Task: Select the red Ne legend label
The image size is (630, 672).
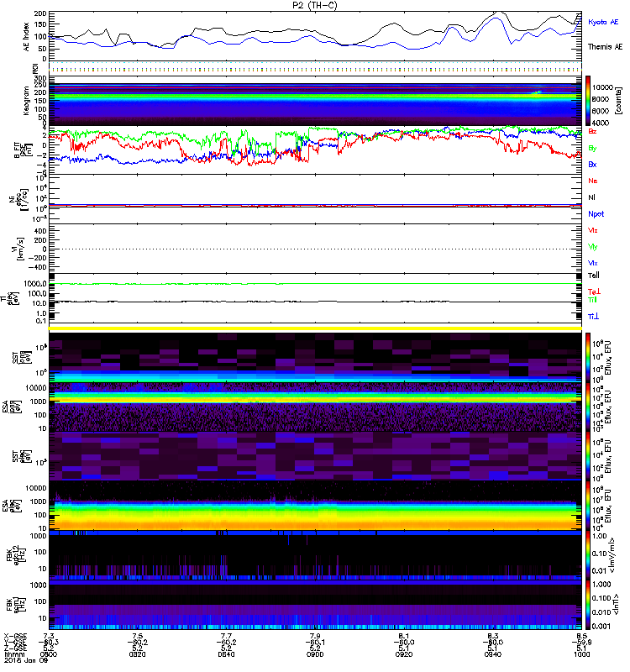Action: click(x=593, y=181)
